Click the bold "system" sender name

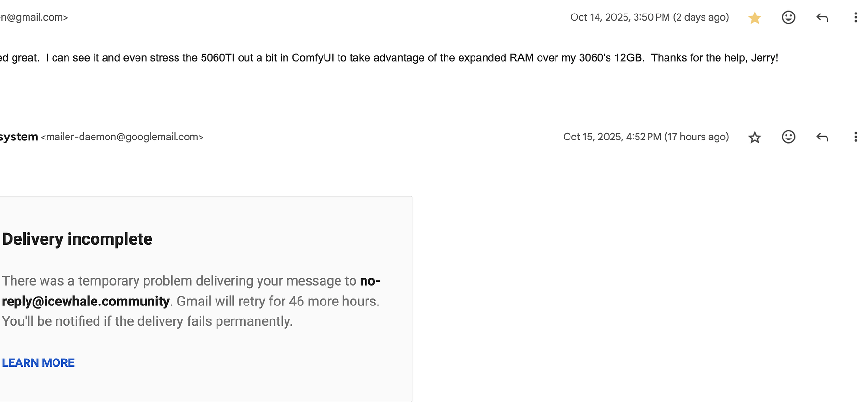(19, 137)
